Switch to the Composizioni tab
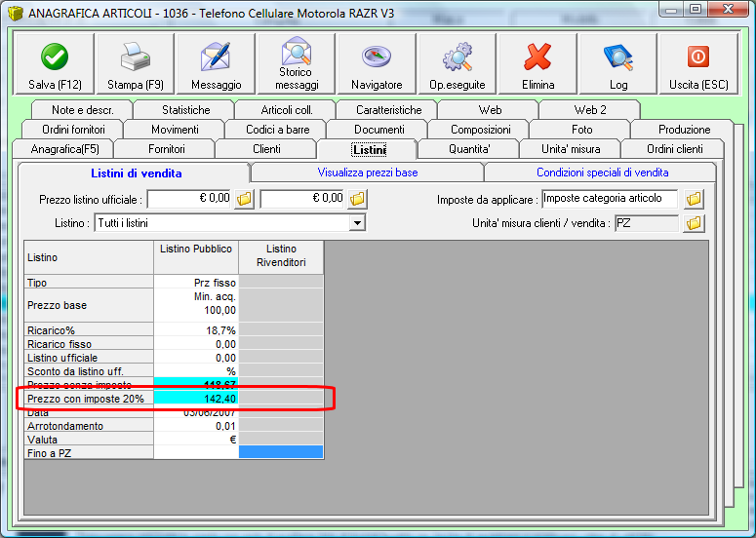 481,130
